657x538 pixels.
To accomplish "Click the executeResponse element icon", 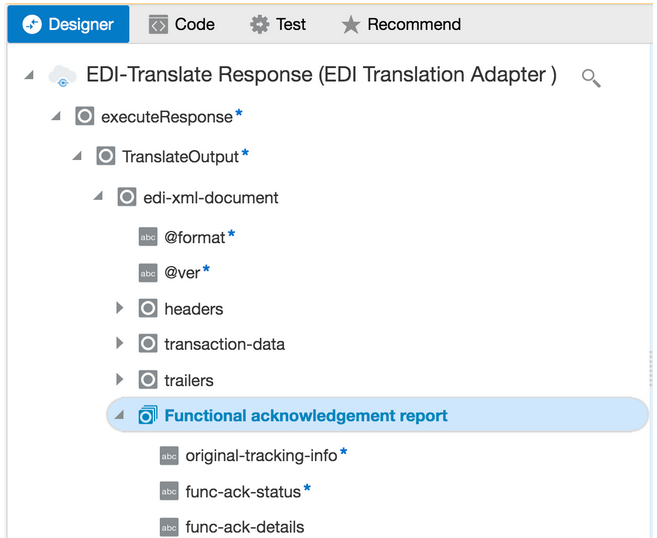I will tap(85, 117).
